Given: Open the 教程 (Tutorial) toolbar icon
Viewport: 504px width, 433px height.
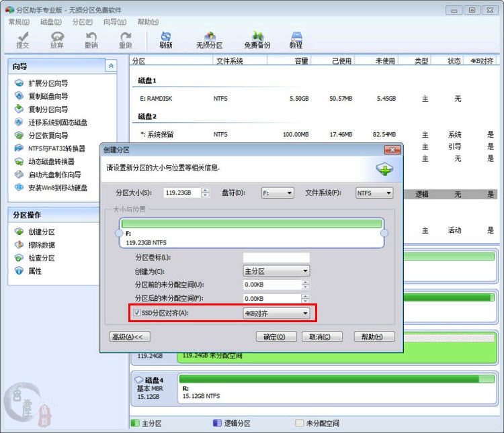Looking at the screenshot, I should pyautogui.click(x=296, y=40).
